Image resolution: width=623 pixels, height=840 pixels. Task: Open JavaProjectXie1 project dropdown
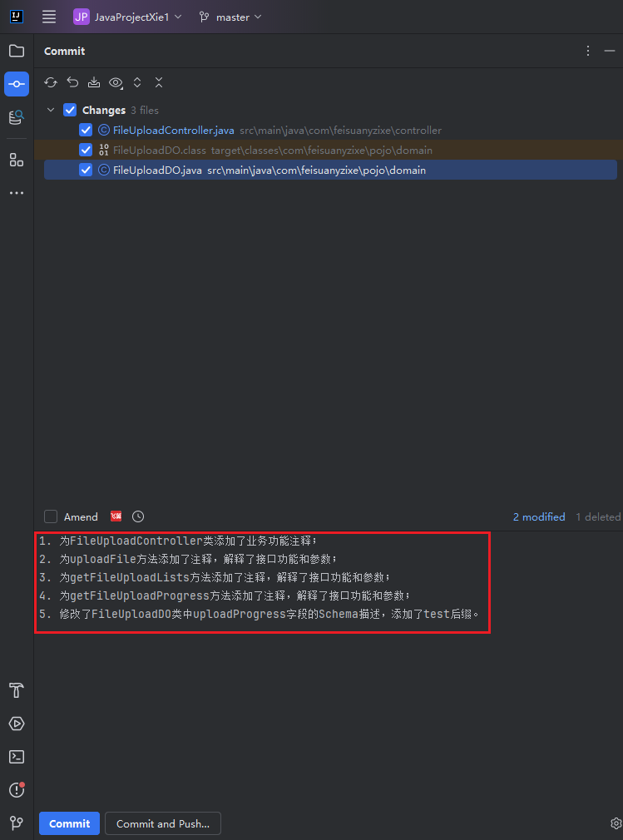tap(128, 17)
